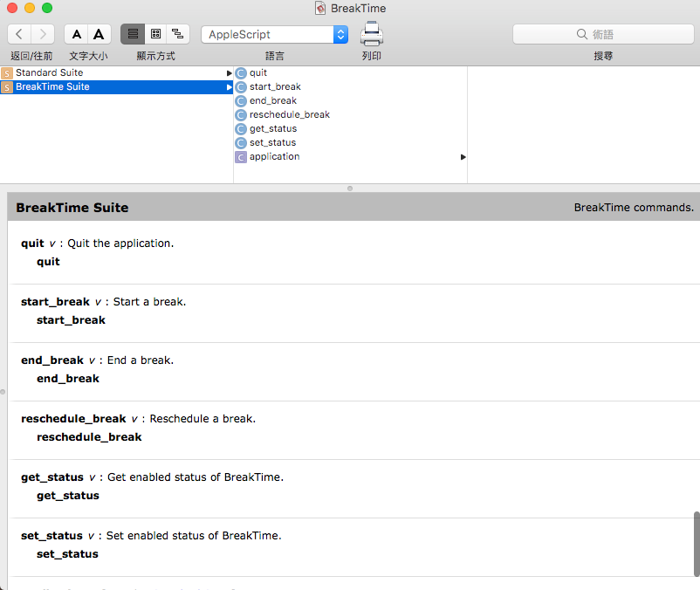Switch to grid display mode icon
Image resolution: width=700 pixels, height=590 pixels.
tap(156, 34)
